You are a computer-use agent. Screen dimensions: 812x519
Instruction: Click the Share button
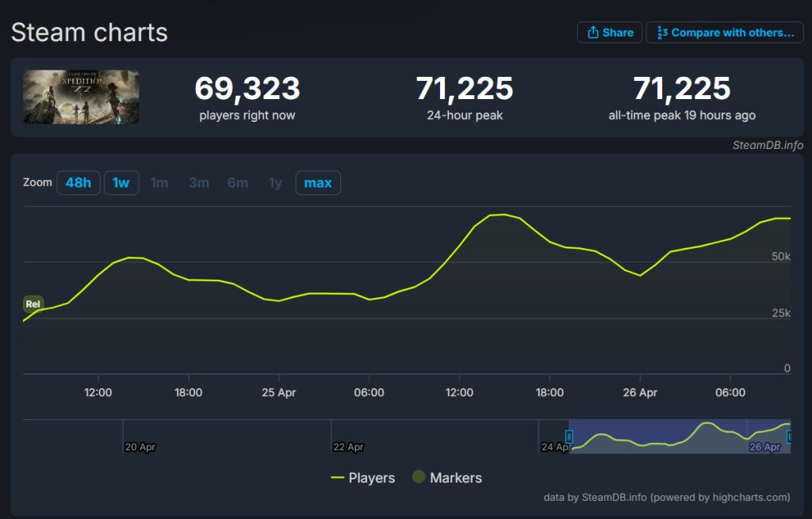[610, 32]
